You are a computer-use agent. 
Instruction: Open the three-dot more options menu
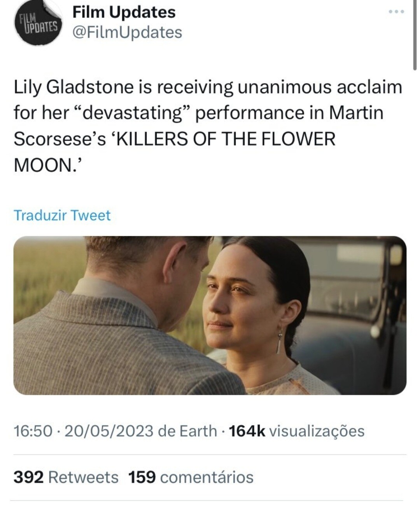(396, 12)
